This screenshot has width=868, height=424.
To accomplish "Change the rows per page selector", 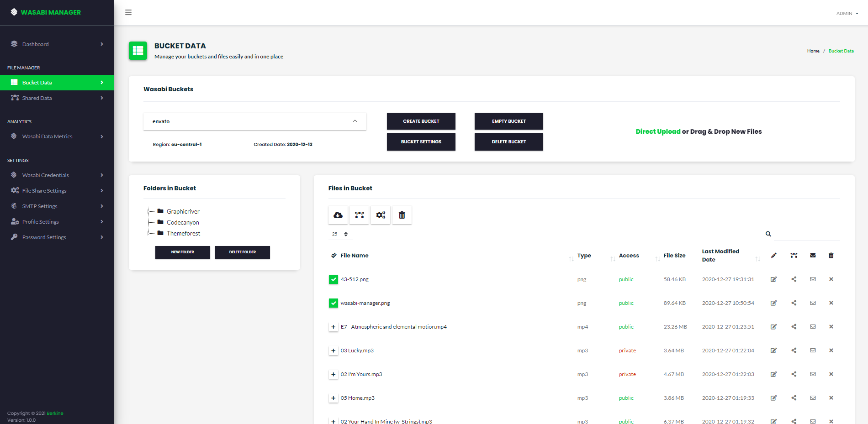I will click(x=340, y=234).
